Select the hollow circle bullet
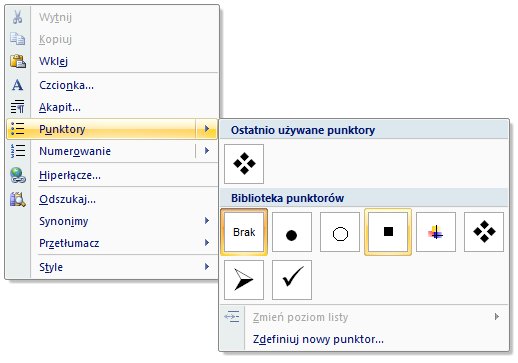This screenshot has height=363, width=518. (340, 232)
